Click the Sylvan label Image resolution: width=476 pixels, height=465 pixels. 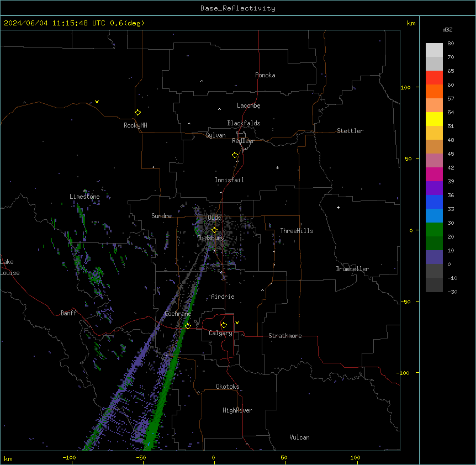click(x=215, y=135)
